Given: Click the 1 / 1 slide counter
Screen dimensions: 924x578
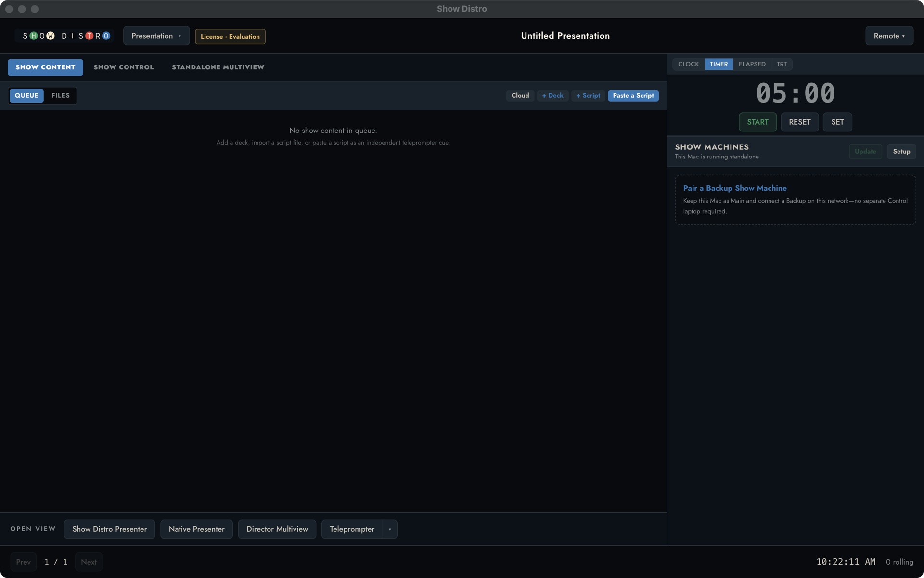Looking at the screenshot, I should coord(56,562).
